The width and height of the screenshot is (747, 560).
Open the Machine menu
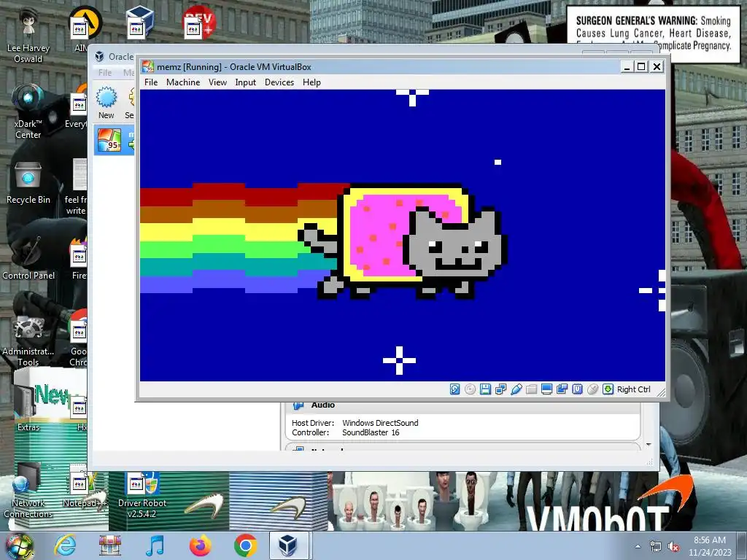pos(183,82)
